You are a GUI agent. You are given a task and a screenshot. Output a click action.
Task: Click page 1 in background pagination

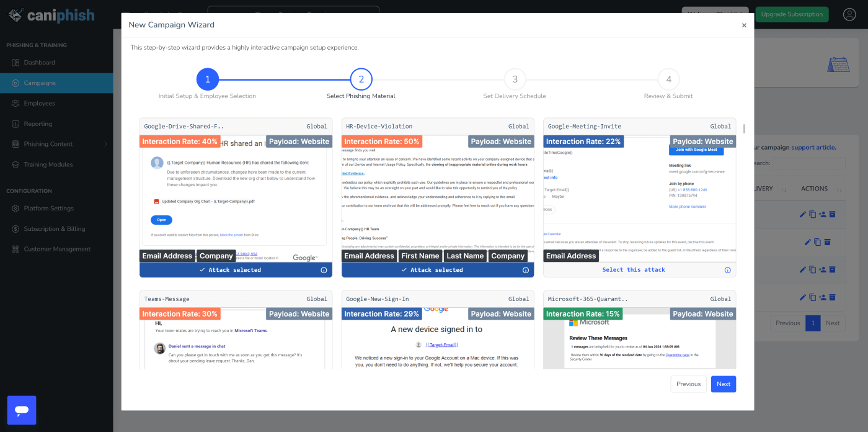pos(813,323)
